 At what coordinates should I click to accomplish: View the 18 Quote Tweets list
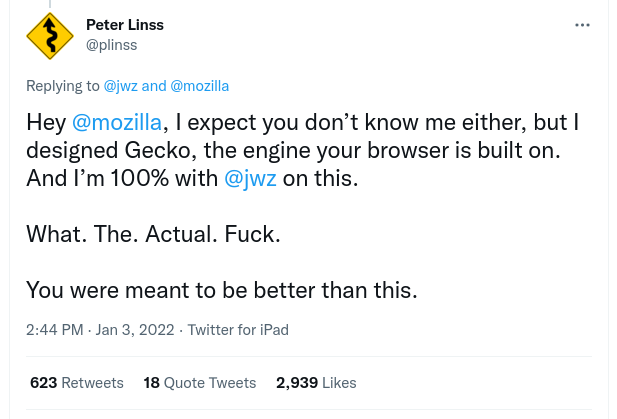click(x=200, y=383)
